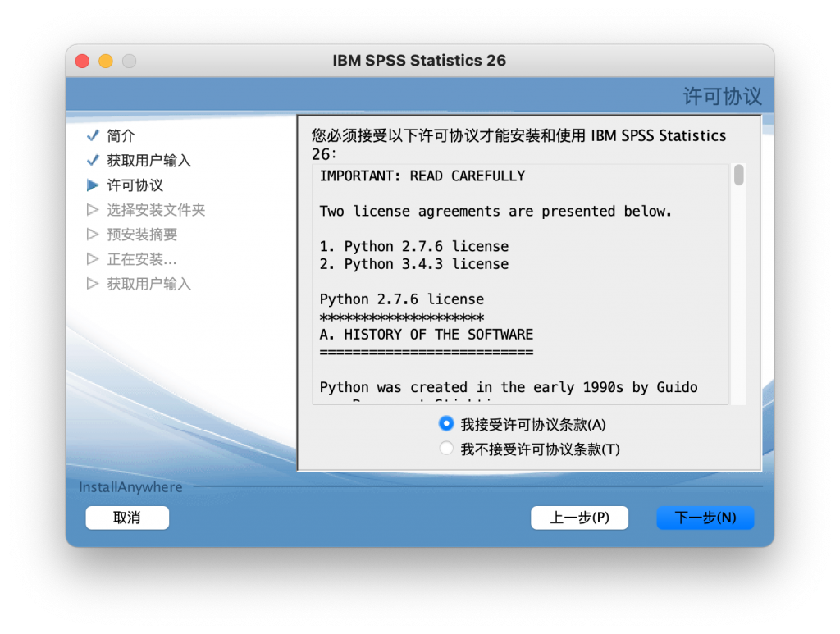Click the triangle icon beside 选择安装文件夹

[93, 209]
